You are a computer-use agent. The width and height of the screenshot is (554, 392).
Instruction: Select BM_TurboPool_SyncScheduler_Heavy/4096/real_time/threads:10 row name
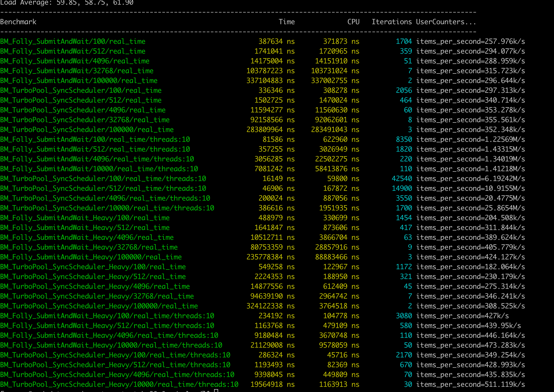pyautogui.click(x=117, y=375)
